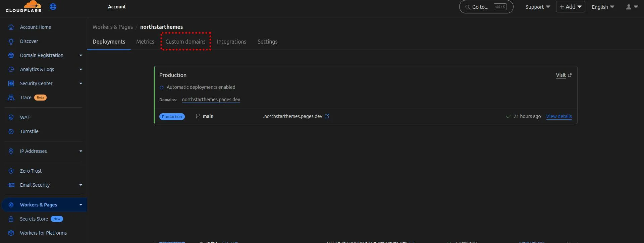Viewport: 644px width, 243px height.
Task: Expand Domain Registration submenu arrow
Action: tap(81, 55)
